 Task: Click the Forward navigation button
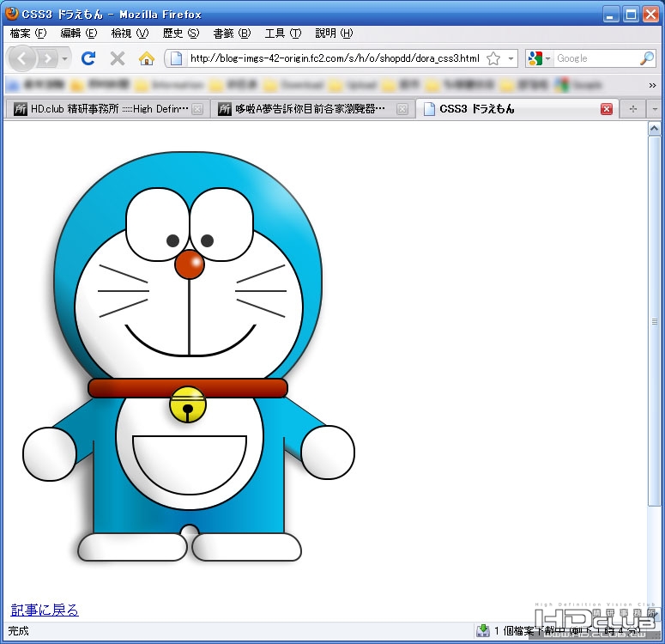click(x=48, y=58)
